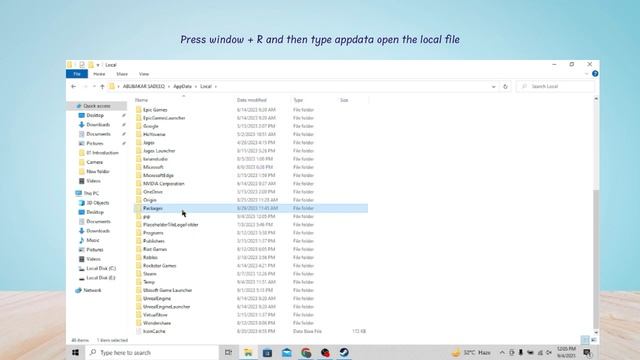Open 3D Objects in navigation pane
Image resolution: width=640 pixels, height=360 pixels.
[98, 202]
